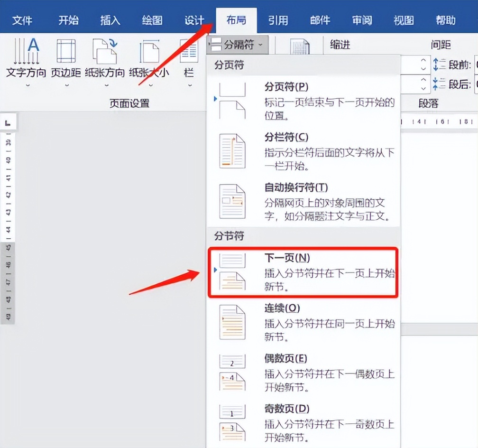Switch to the 视图 (View) ribbon tab
Screen dimensions: 478x448
(x=403, y=20)
